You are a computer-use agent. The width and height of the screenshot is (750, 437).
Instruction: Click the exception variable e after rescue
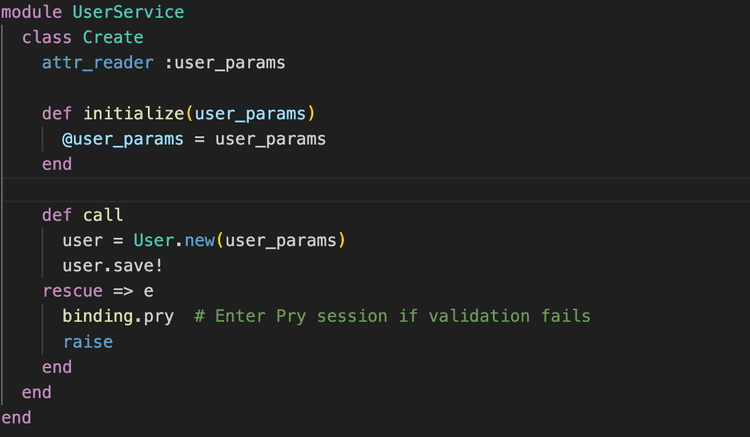click(x=149, y=291)
